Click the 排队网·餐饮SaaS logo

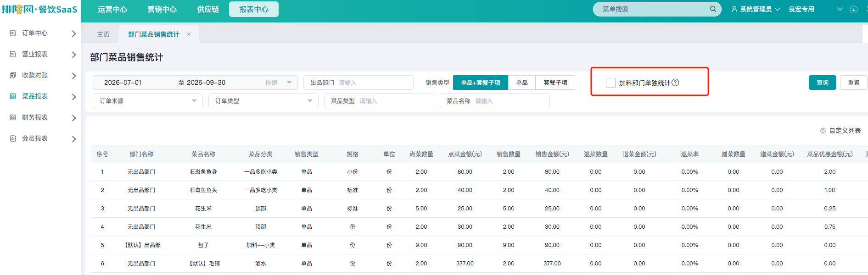[39, 9]
